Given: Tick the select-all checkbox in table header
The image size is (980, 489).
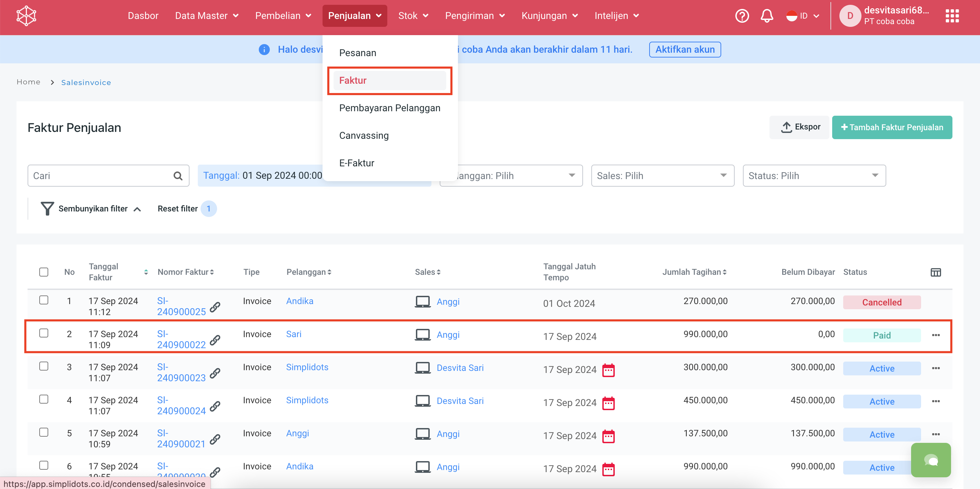Looking at the screenshot, I should click(44, 272).
